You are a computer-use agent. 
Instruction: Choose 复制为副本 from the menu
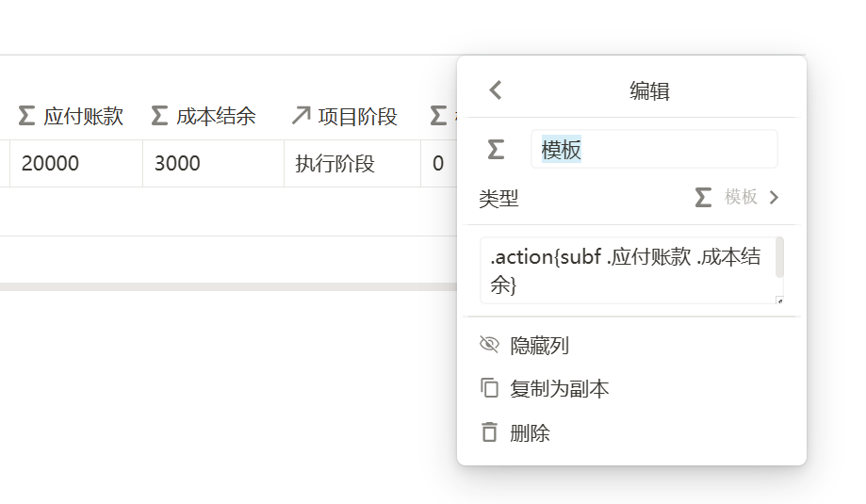coord(559,388)
